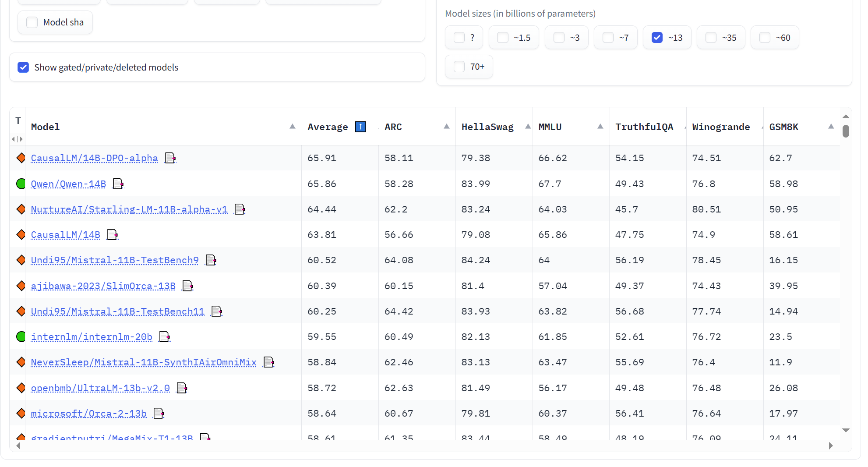Enable the Model sha checkbox
Image resolution: width=868 pixels, height=467 pixels.
32,22
